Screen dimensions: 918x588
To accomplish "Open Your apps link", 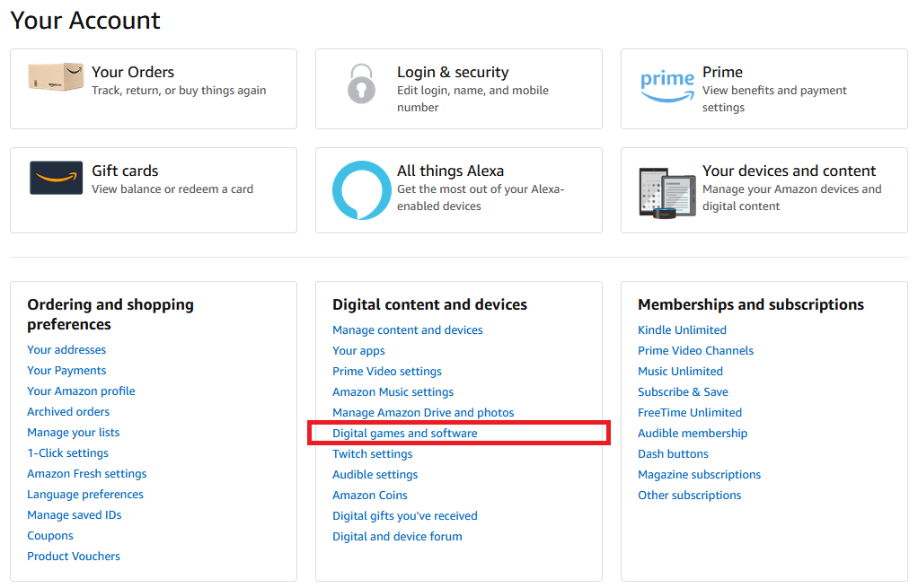I will coord(359,351).
